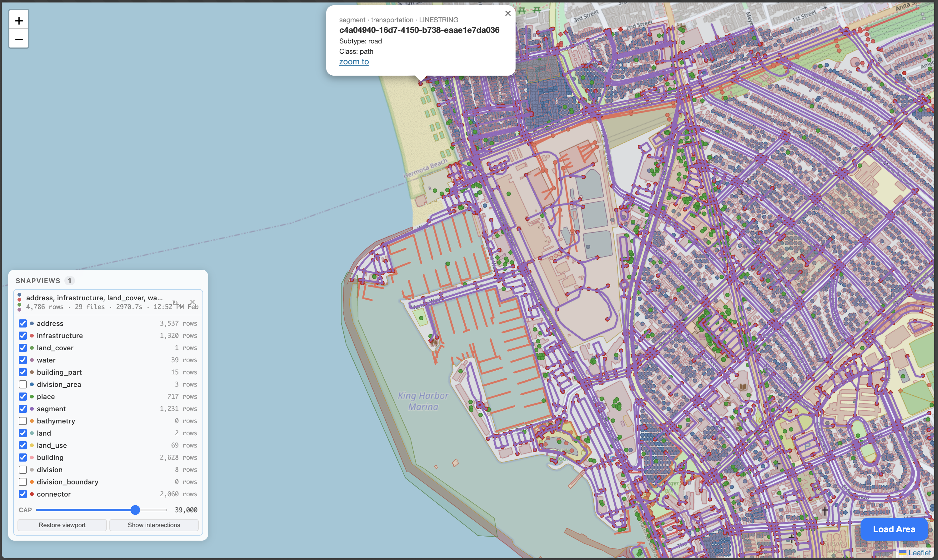This screenshot has height=560, width=938.
Task: Zoom in with the plus button
Action: coord(19,20)
